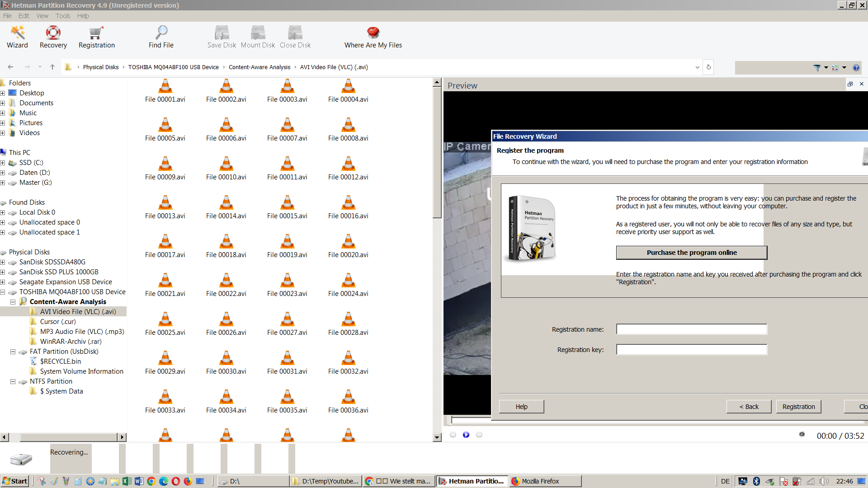
Task: Select File 00012.avi thumbnail
Action: pyautogui.click(x=348, y=164)
